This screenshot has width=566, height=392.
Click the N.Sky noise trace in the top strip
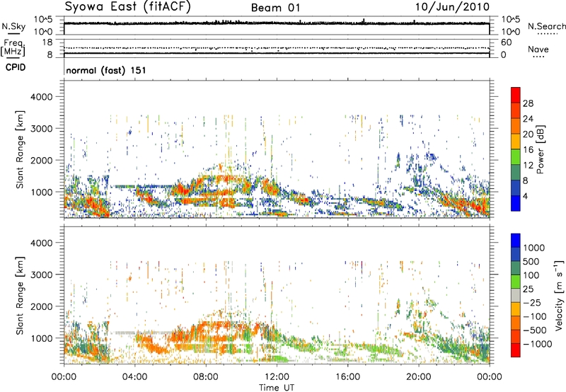[x=277, y=23]
